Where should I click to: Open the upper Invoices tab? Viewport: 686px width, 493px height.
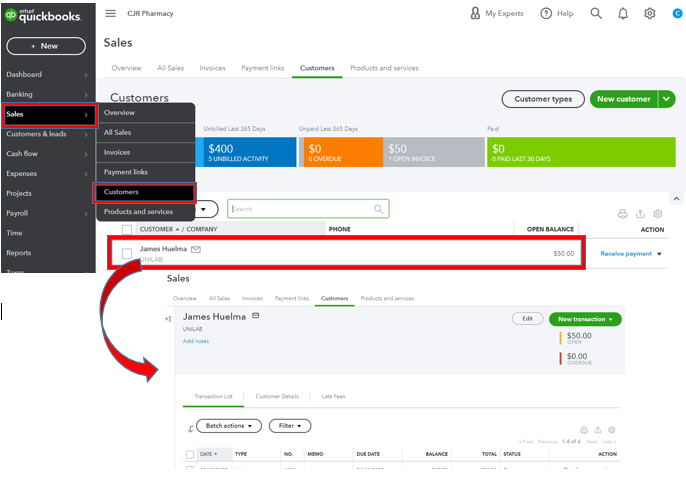tap(213, 68)
